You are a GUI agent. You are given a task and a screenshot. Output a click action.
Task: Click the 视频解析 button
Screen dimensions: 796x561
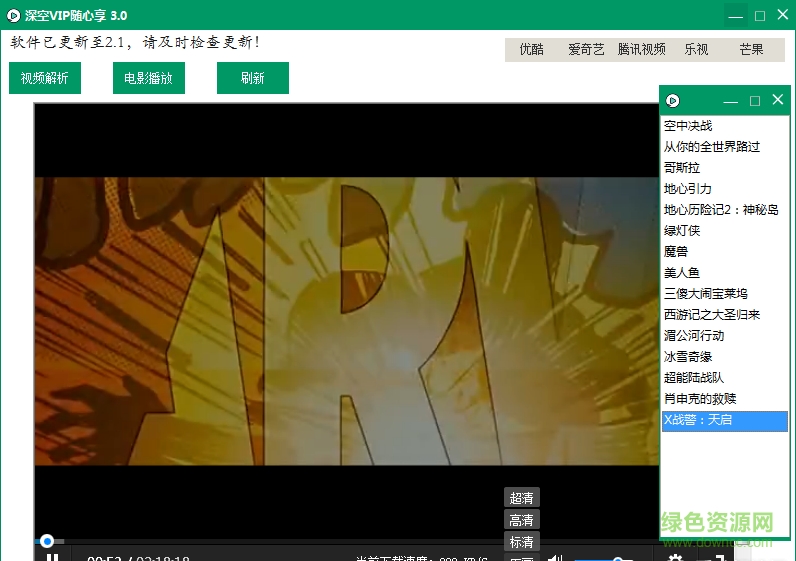pyautogui.click(x=45, y=78)
